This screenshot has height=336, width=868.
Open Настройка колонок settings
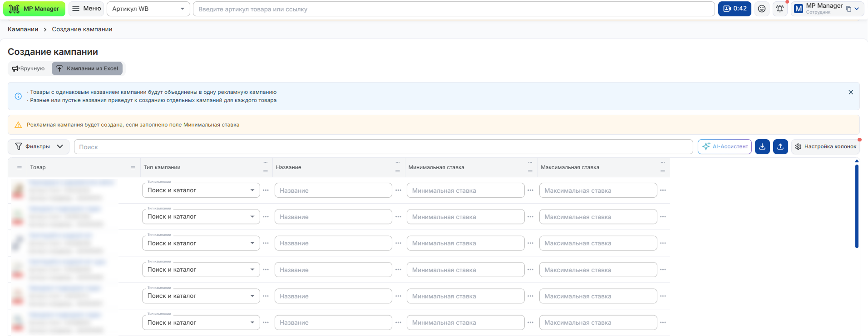tap(825, 146)
